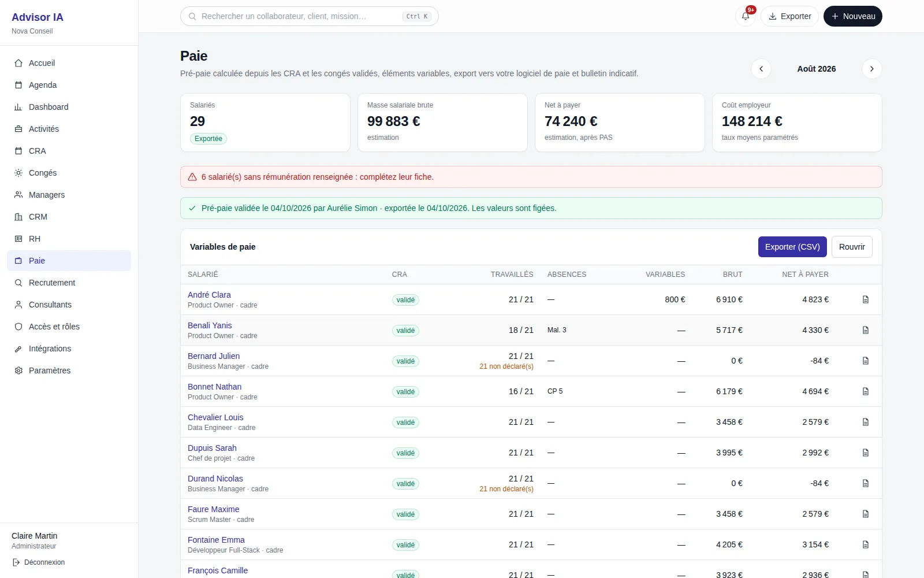Open CRA in the sidebar
This screenshot has width=924, height=578.
click(x=69, y=151)
